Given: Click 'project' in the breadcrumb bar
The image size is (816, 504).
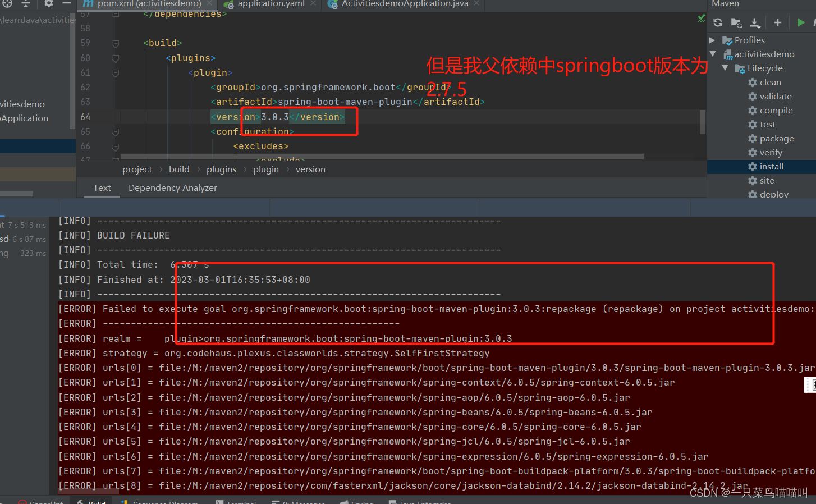Looking at the screenshot, I should click(x=137, y=169).
